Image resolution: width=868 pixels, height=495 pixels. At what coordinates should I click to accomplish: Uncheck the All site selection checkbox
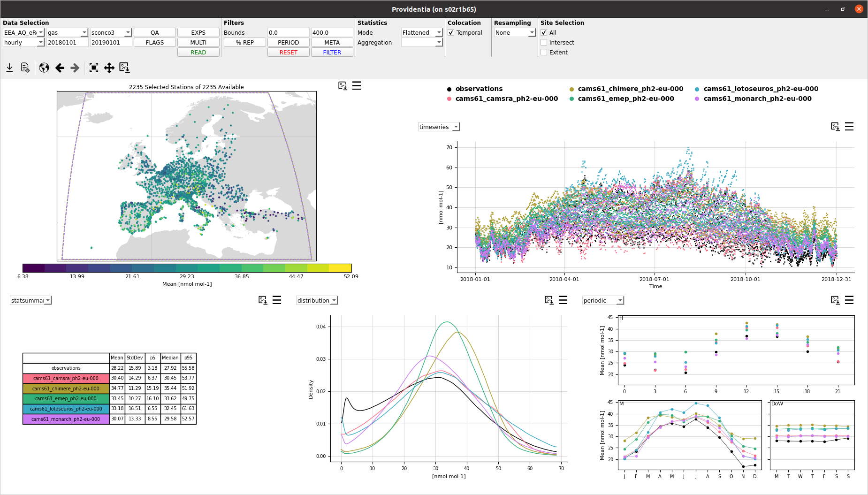tap(544, 33)
